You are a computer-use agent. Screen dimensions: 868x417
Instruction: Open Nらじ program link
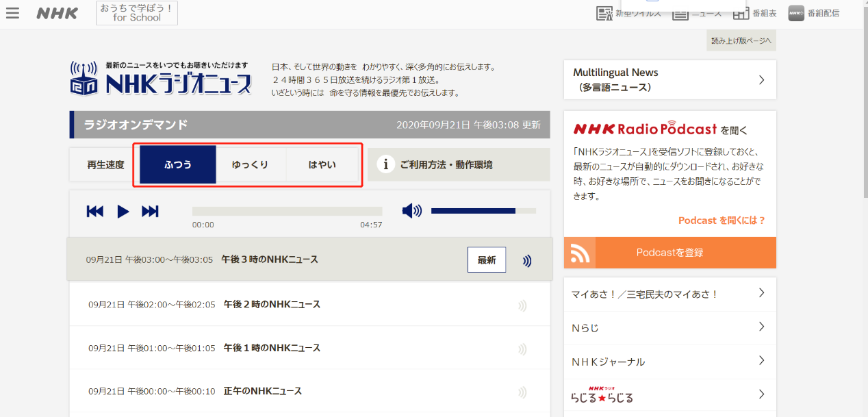click(x=670, y=328)
